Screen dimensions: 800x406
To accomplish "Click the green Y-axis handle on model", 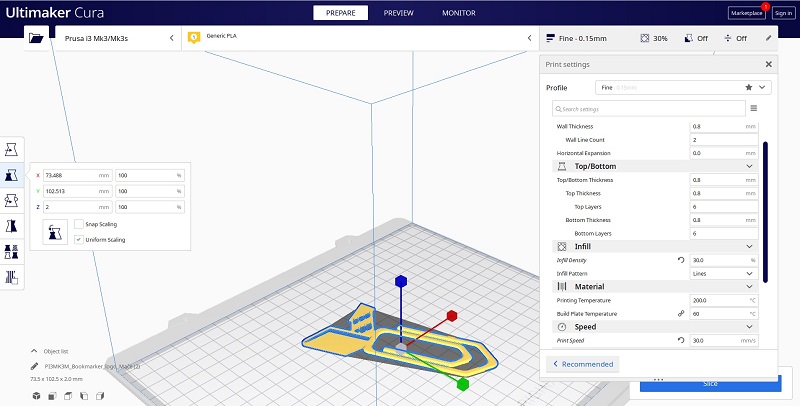I will (x=463, y=384).
